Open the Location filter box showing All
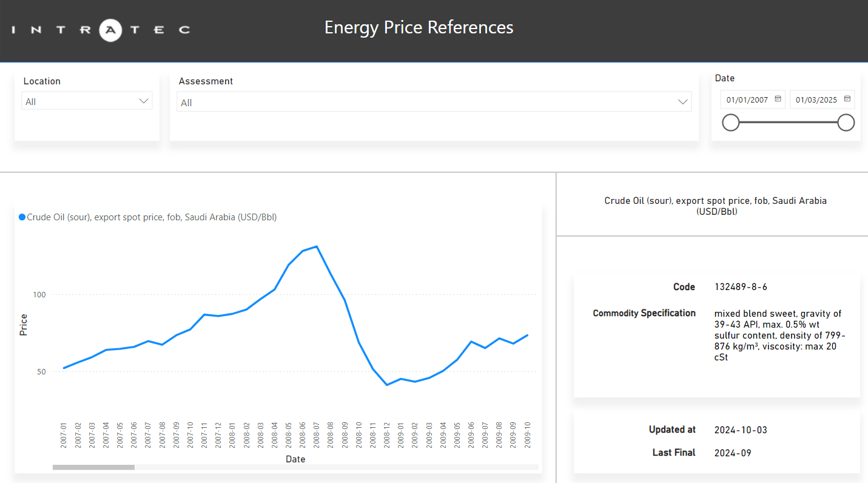Viewport: 868px width, 483px height. (x=79, y=101)
